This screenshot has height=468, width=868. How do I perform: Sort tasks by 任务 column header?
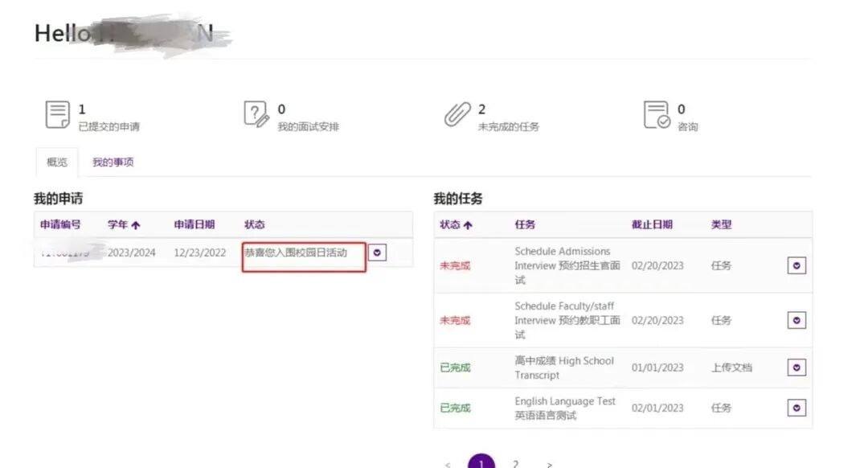(x=525, y=224)
